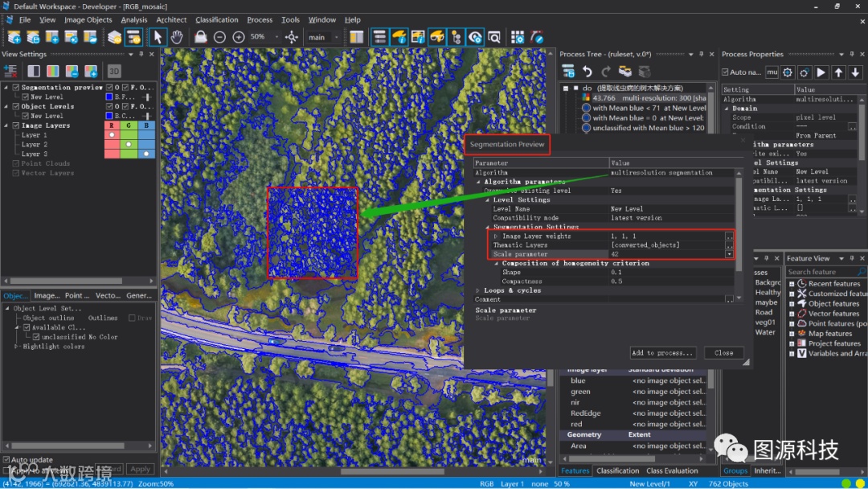Screen dimensions: 868x489
Task: Click the red R channel swatch
Action: tap(111, 125)
